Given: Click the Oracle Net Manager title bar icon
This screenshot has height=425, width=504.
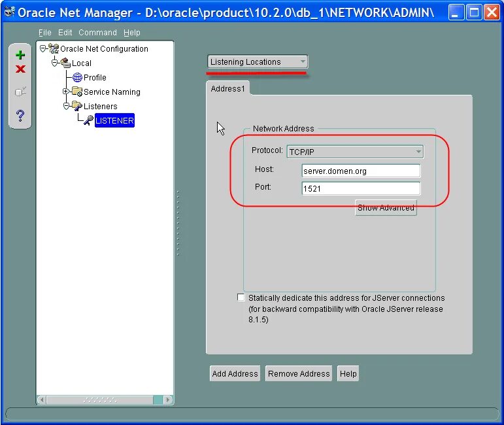Looking at the screenshot, I should pos(10,12).
